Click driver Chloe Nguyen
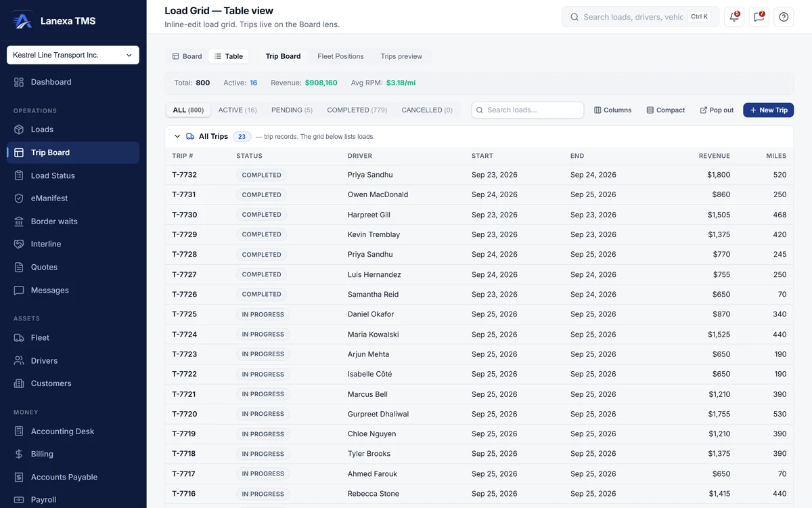 pyautogui.click(x=371, y=434)
